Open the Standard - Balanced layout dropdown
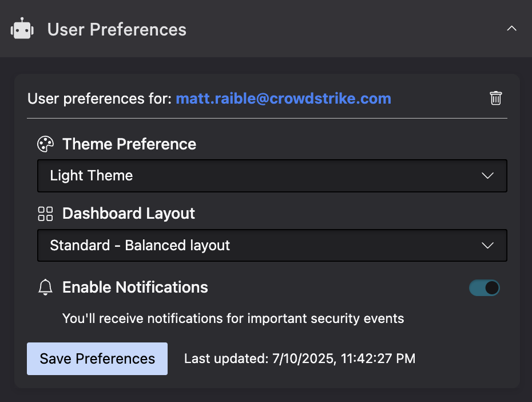The image size is (532, 402). pyautogui.click(x=272, y=245)
